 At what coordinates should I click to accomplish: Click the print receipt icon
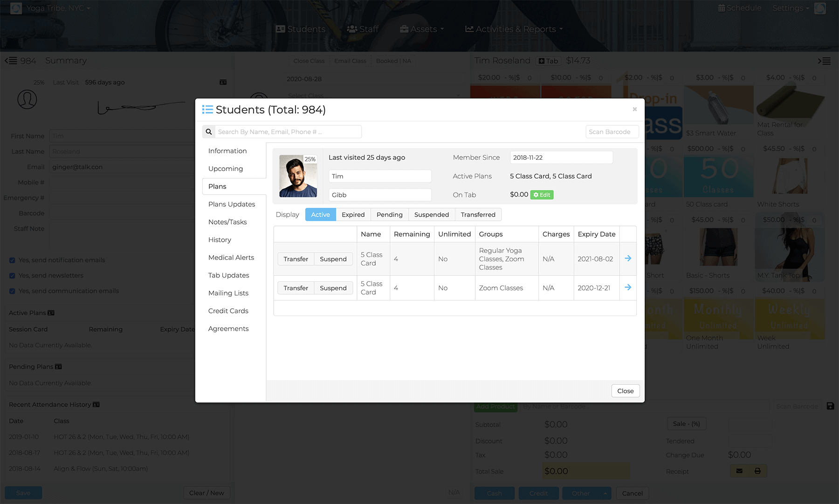click(757, 471)
